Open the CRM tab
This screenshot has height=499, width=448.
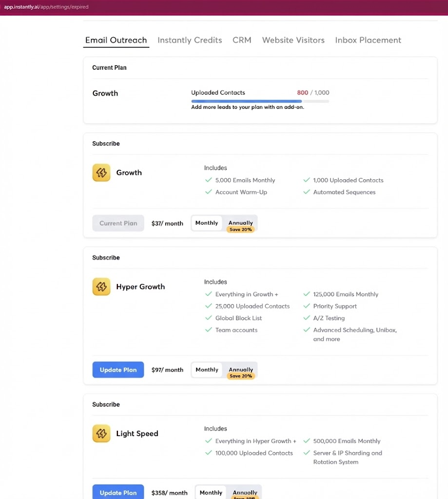[242, 40]
